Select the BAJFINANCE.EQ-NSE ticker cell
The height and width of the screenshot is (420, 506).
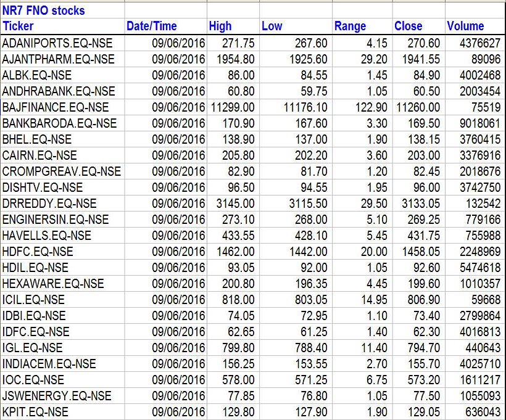pos(56,107)
